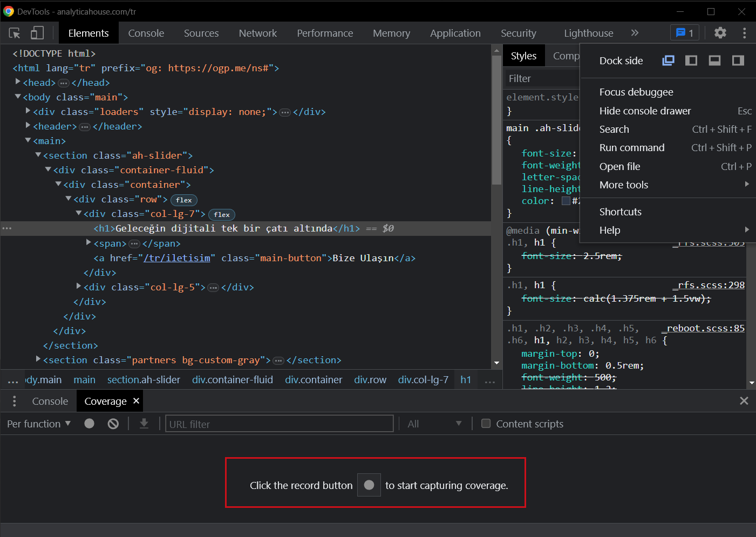Expand the partners section node

(x=38, y=359)
